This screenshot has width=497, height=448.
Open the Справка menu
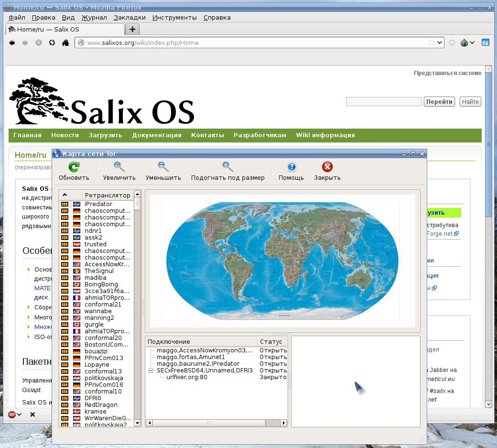point(217,17)
